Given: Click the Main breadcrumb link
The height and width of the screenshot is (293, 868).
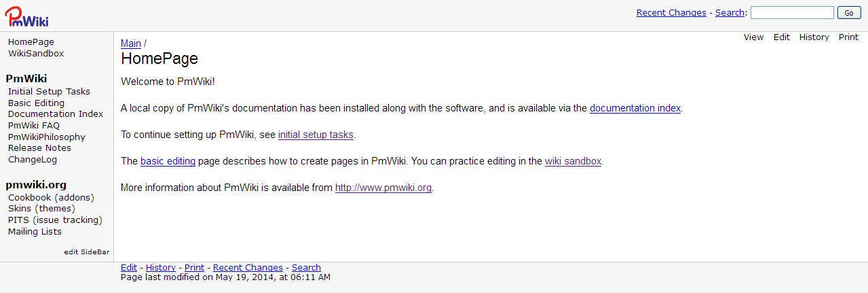Looking at the screenshot, I should coord(131,44).
